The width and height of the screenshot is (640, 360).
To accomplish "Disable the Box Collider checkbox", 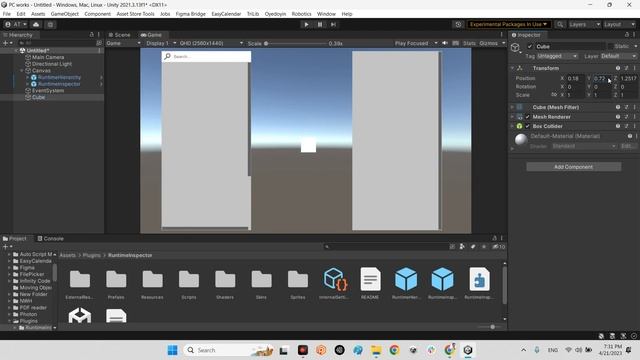I will [x=527, y=127].
